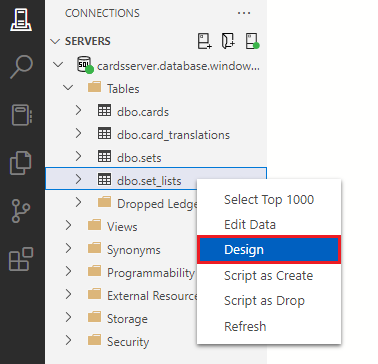Click the CONNECTIONS panel title
The height and width of the screenshot is (364, 378).
coord(102,13)
